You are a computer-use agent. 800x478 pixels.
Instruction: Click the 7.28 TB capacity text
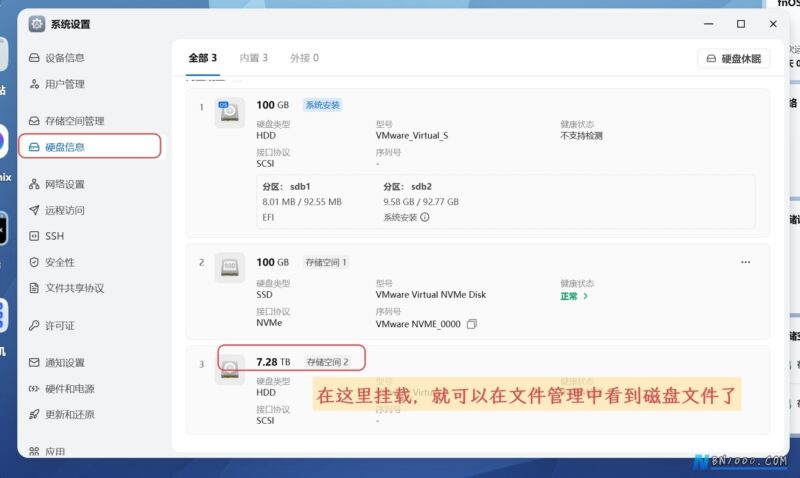tap(273, 362)
